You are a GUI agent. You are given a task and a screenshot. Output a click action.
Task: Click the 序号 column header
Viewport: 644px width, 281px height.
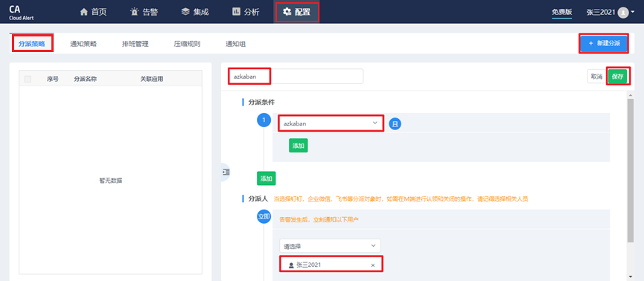click(x=53, y=80)
